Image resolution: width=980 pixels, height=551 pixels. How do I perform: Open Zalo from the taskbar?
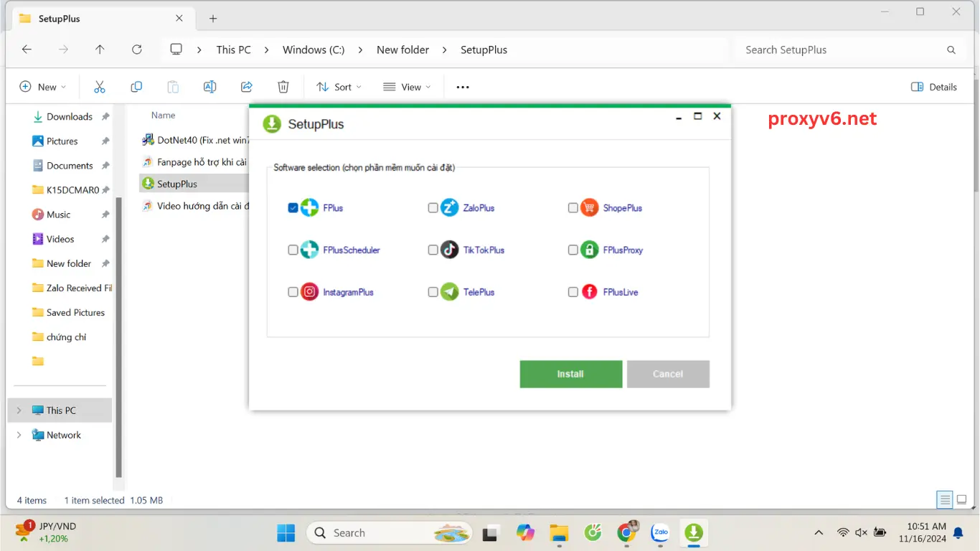click(x=660, y=533)
